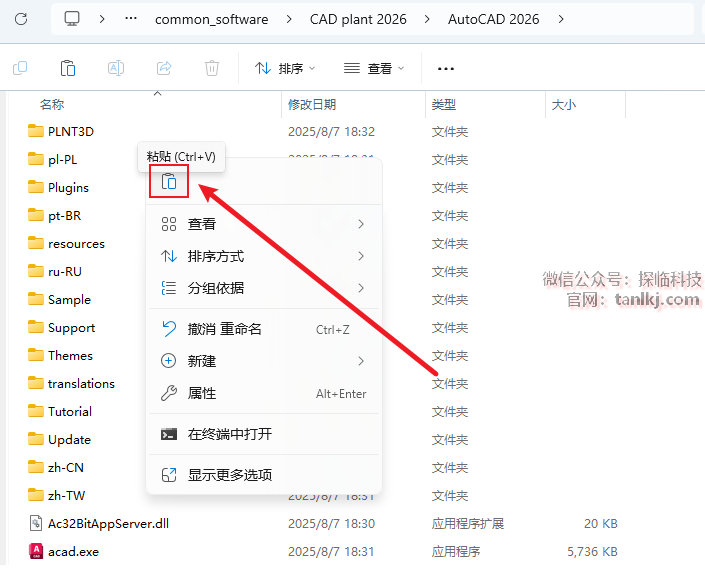Click the refresh button in address bar

point(21,19)
